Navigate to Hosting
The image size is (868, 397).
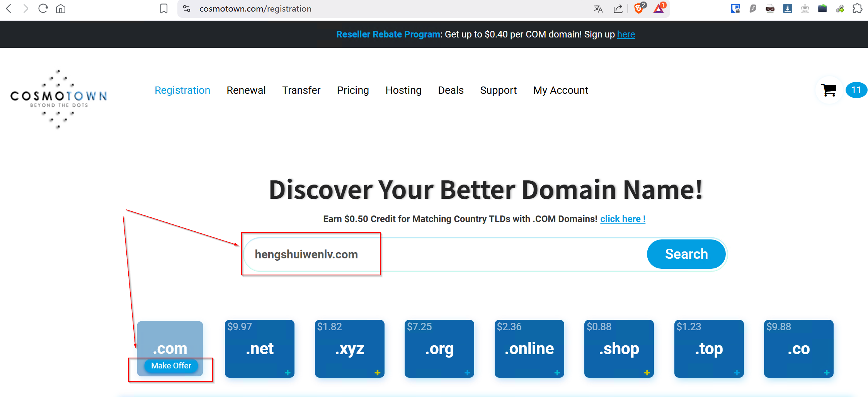tap(403, 90)
